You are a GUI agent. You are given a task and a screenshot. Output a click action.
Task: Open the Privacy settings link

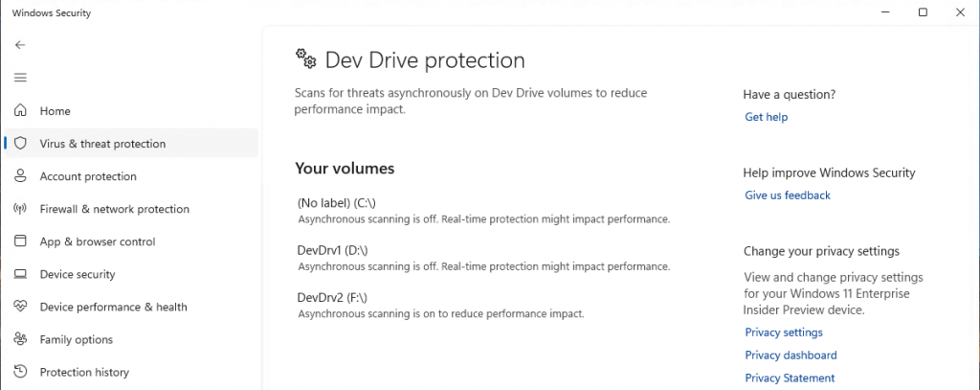784,333
